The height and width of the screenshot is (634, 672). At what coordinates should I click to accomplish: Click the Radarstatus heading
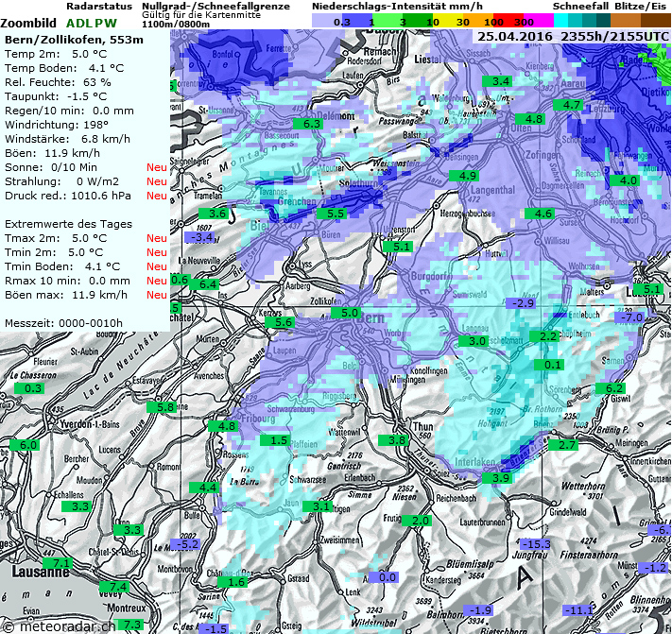point(99,7)
